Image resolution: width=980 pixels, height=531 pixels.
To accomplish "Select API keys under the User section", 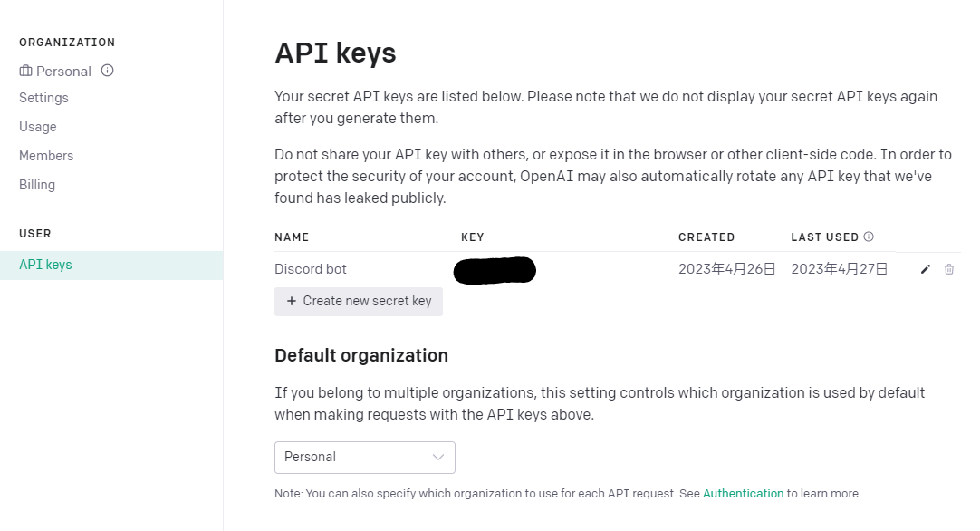I will tap(45, 265).
